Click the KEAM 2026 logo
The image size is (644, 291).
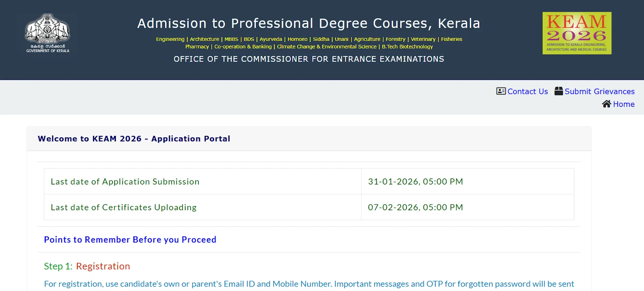tap(576, 33)
